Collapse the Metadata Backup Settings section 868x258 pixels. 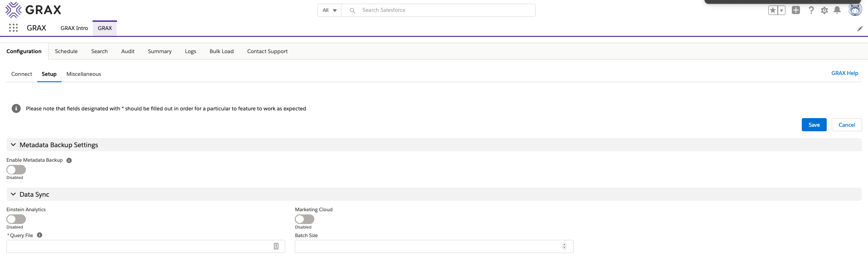(x=434, y=145)
